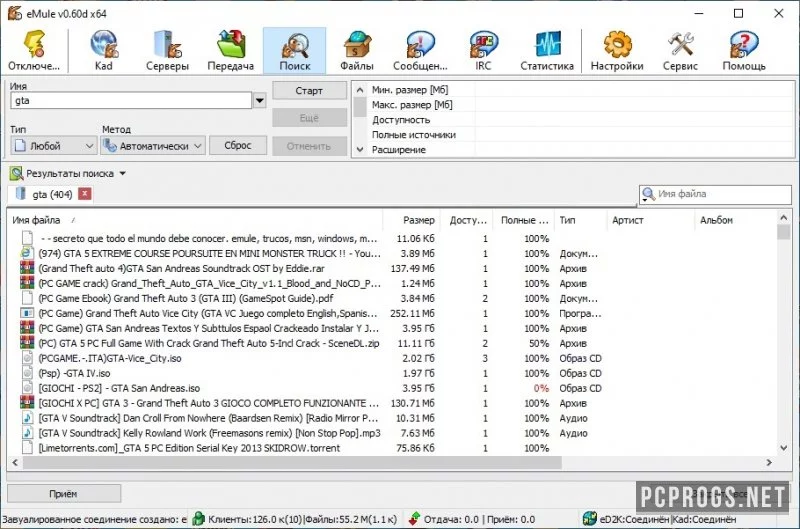
Task: Click the Мин. размер [Мб] value field
Action: pyautogui.click(x=633, y=90)
